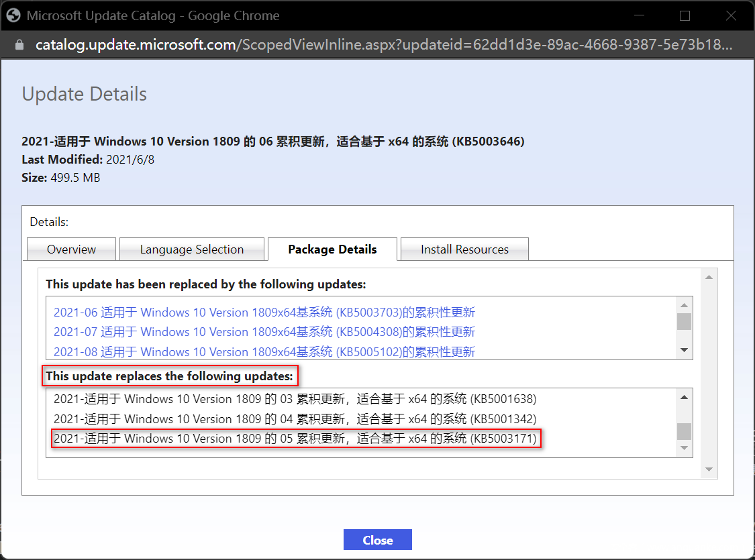
Task: Click scrollbar thumb in the replaces-updates list
Action: click(x=684, y=431)
